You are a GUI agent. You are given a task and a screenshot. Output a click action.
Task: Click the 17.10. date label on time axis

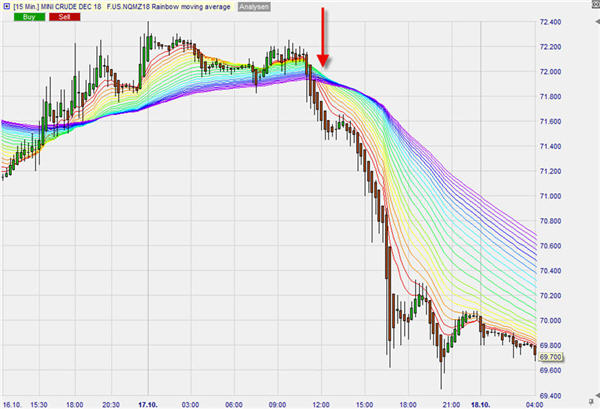coord(148,404)
